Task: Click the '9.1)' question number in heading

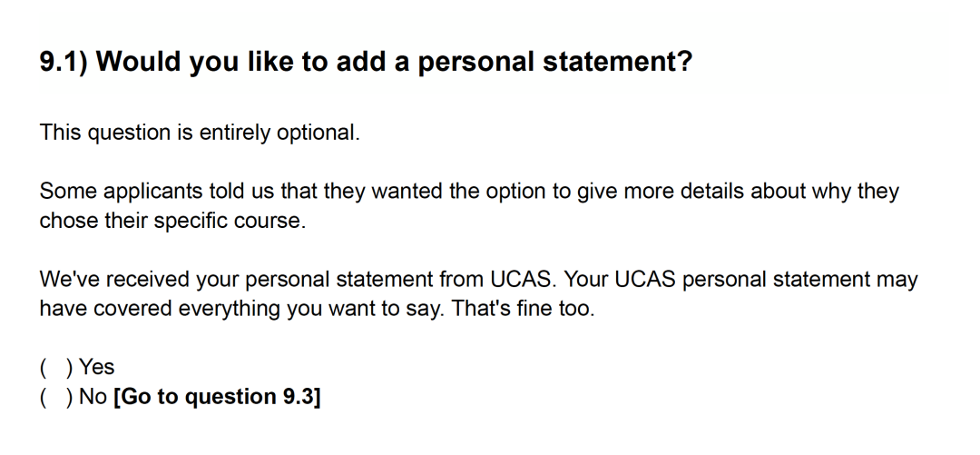Action: point(64,62)
